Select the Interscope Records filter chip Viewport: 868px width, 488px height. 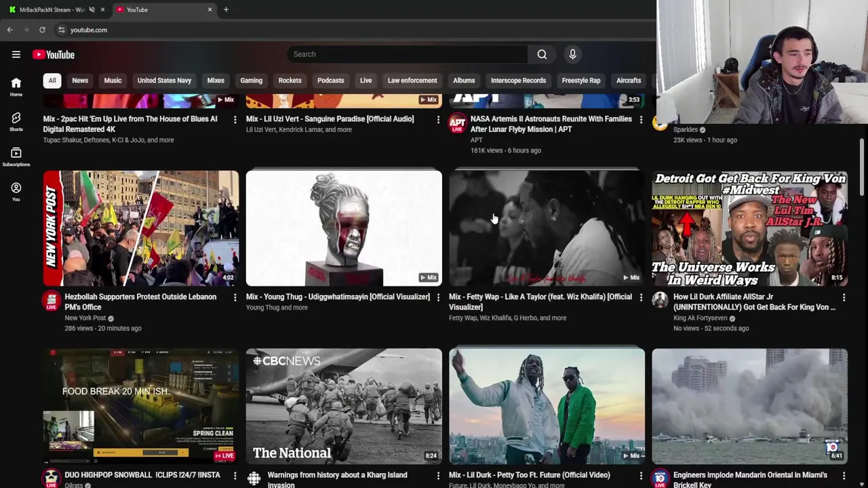[x=518, y=81]
